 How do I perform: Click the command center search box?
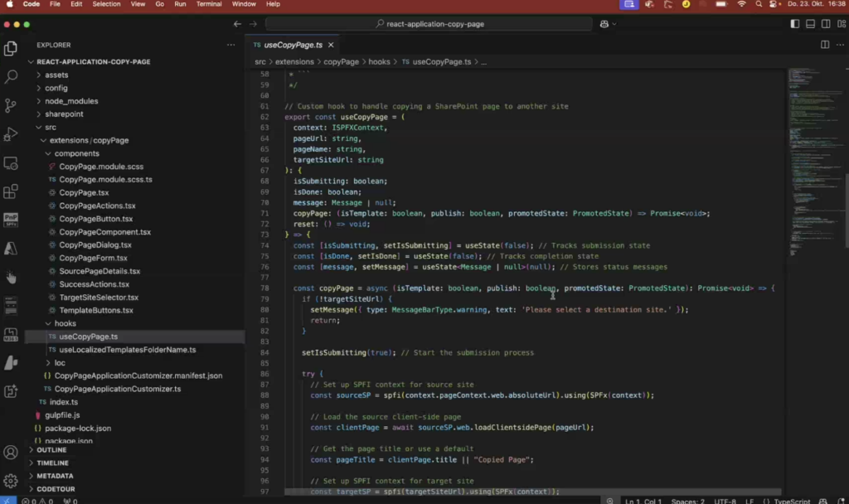pyautogui.click(x=429, y=24)
